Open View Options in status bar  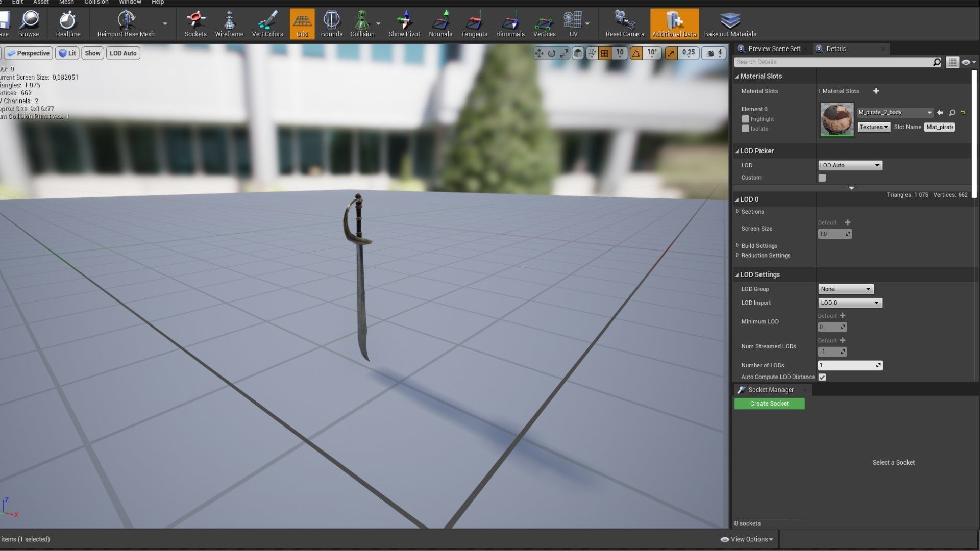[x=747, y=539]
